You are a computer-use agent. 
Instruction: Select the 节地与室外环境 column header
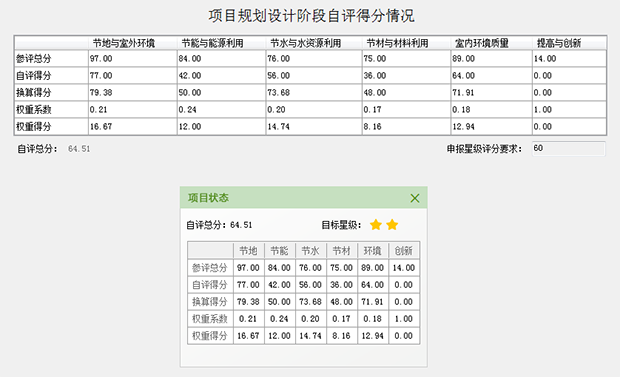tap(133, 43)
